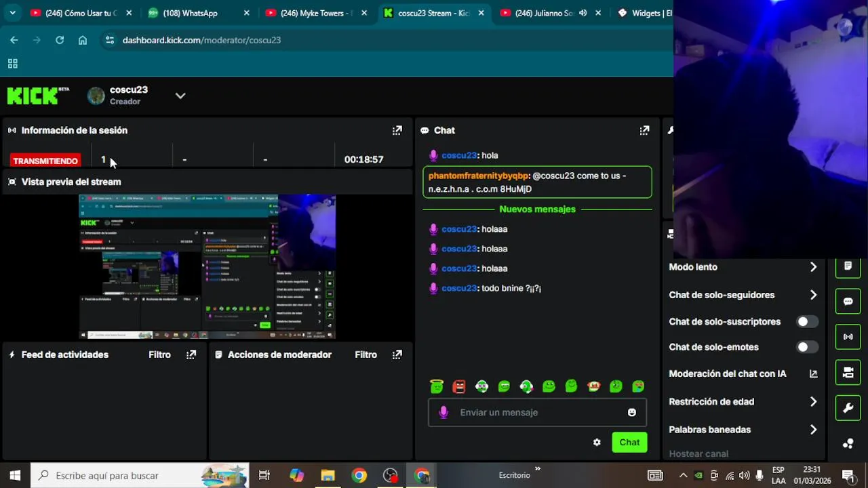Go to browser home page
This screenshot has width=868, height=488.
click(x=83, y=40)
